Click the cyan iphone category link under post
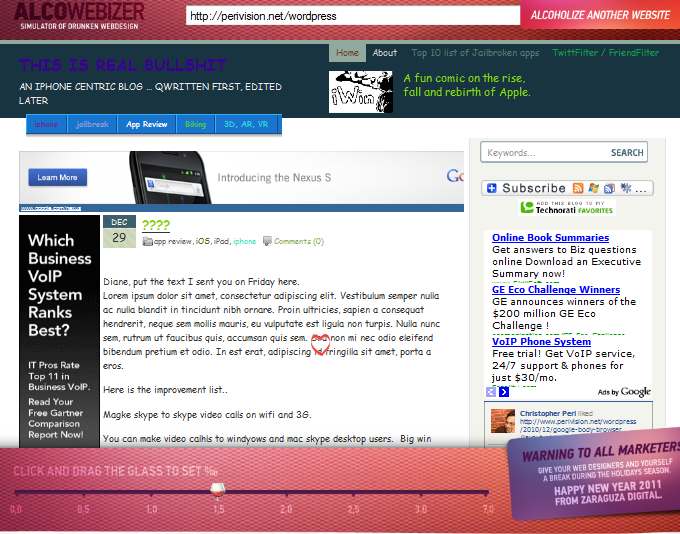Image resolution: width=680 pixels, height=534 pixels. coord(245,241)
